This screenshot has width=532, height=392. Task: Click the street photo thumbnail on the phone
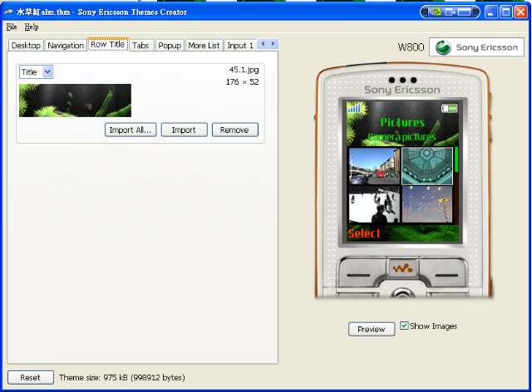point(374,166)
